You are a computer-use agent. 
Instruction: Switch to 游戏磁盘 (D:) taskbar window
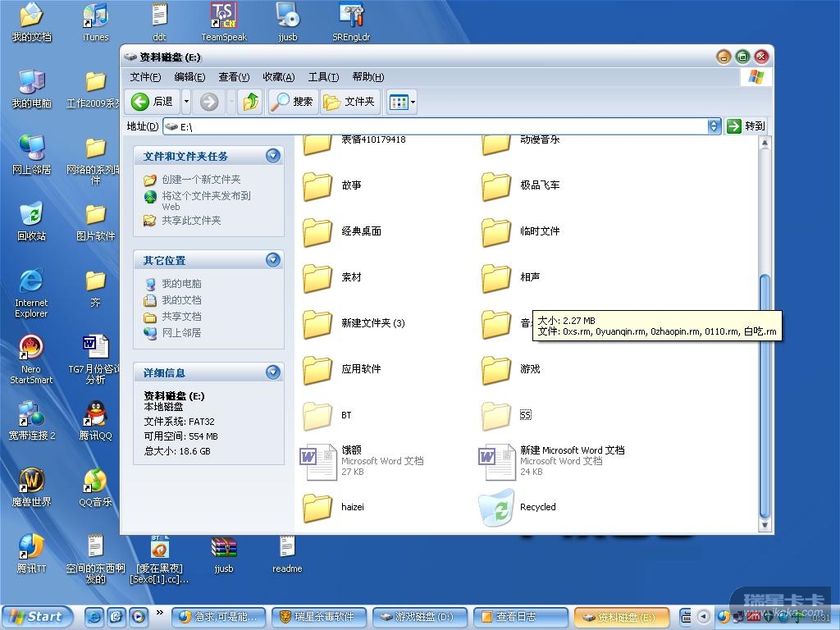pos(419,617)
